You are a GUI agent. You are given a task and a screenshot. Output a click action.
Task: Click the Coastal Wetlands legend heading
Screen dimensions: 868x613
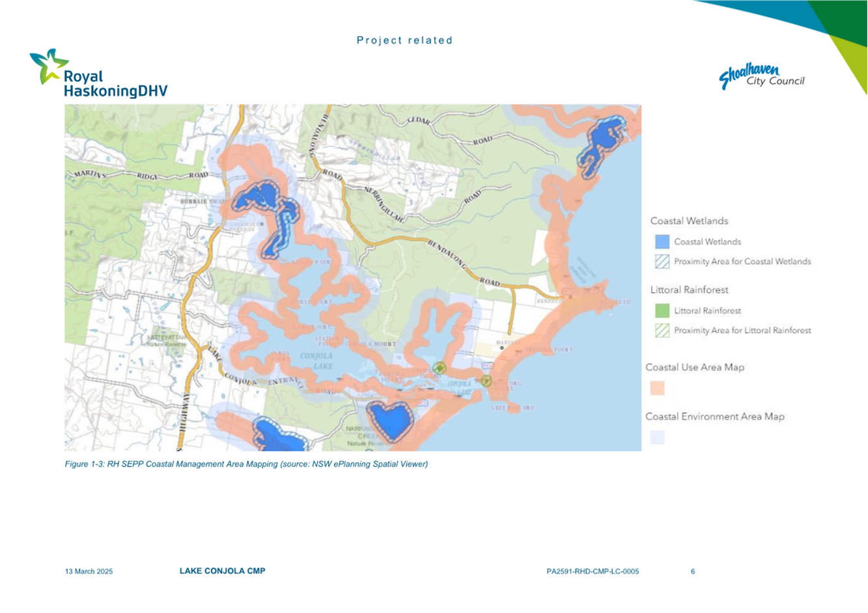click(689, 221)
